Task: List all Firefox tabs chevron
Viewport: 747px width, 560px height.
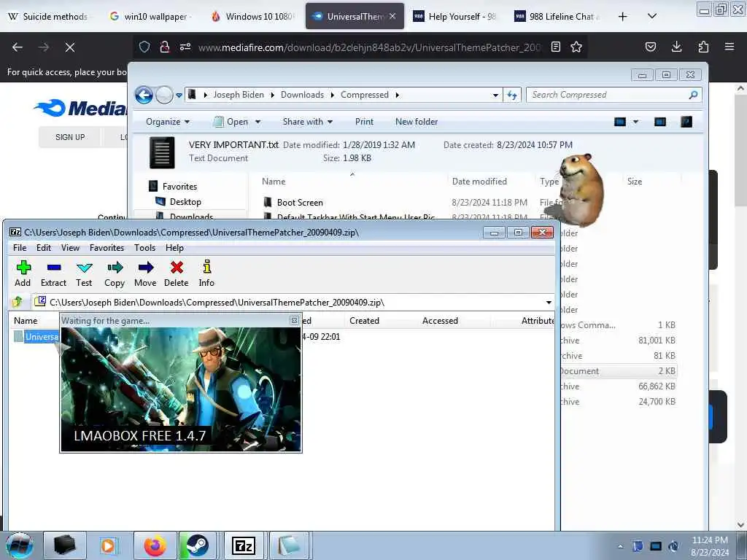Action: 652,16
